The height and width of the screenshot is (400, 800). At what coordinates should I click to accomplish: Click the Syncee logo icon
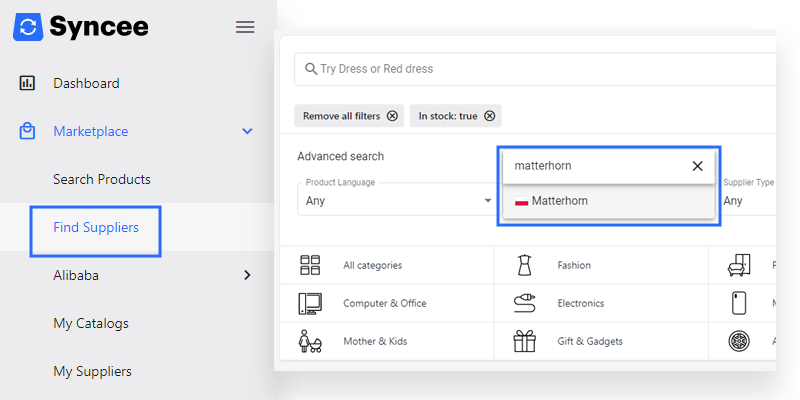coord(29,27)
